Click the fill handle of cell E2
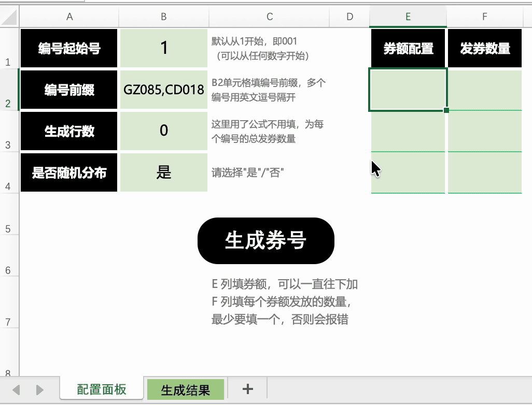 (x=446, y=110)
